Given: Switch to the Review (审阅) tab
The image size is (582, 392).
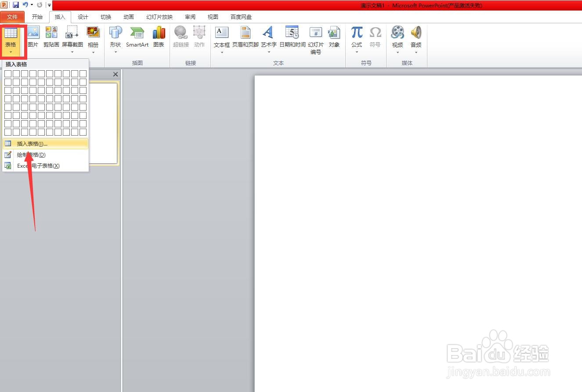Looking at the screenshot, I should click(190, 17).
